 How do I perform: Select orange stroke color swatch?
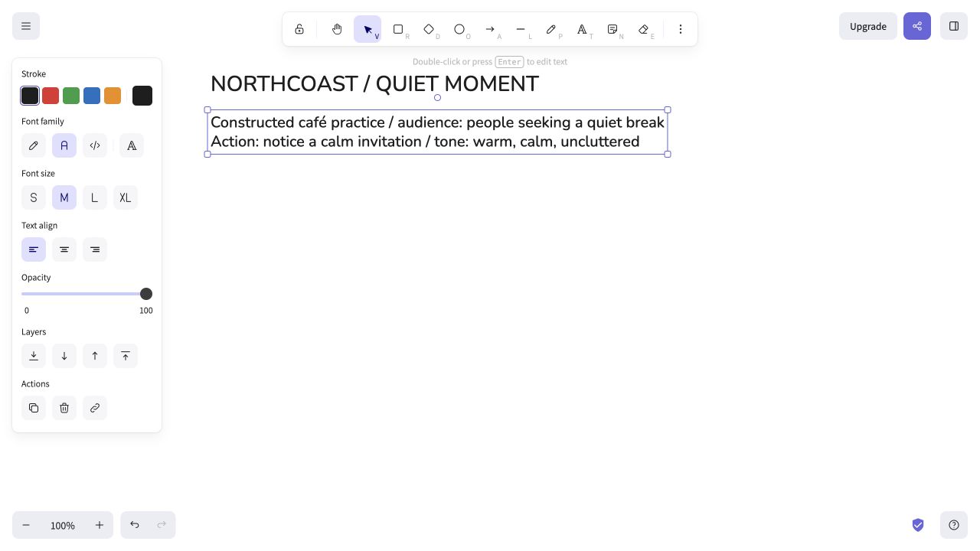pyautogui.click(x=113, y=96)
